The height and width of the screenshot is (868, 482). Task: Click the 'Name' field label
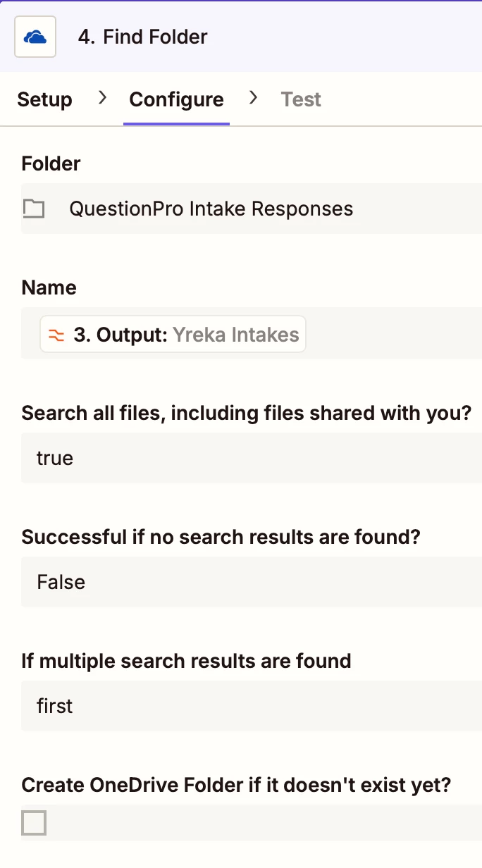49,287
